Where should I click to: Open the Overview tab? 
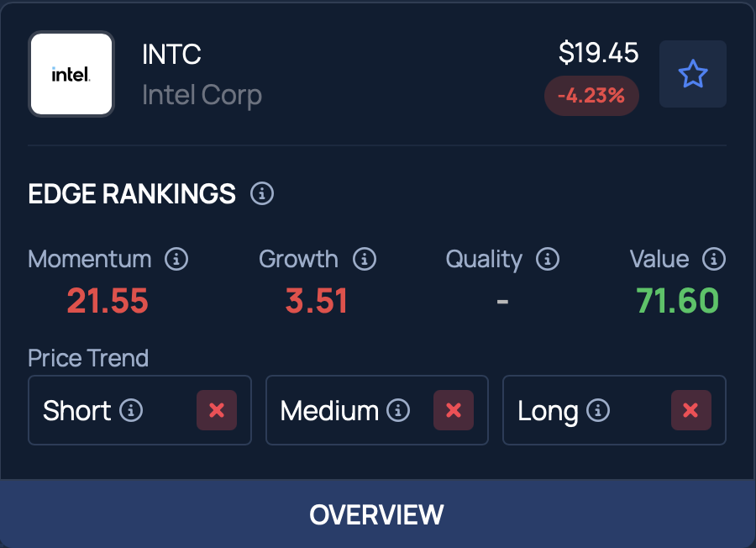click(x=377, y=514)
